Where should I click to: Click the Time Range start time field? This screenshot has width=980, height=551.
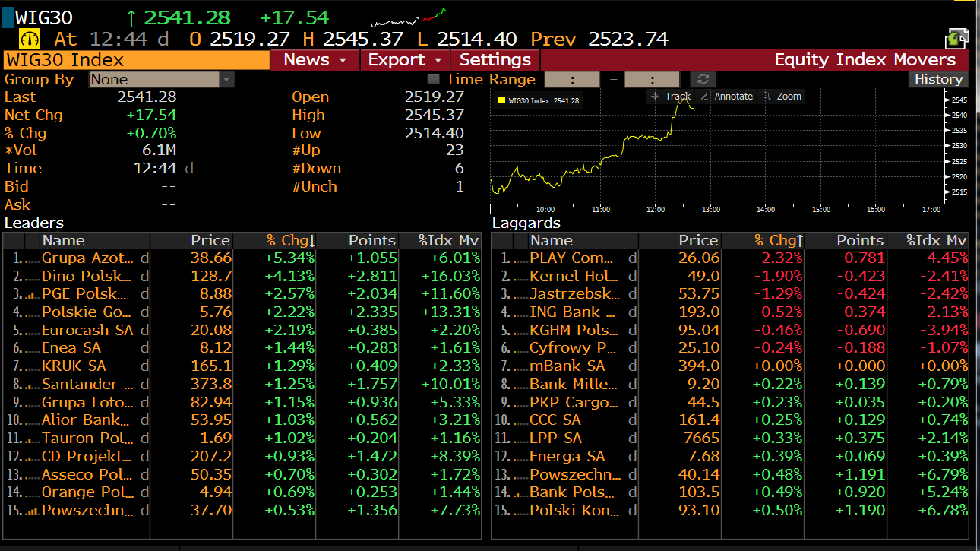click(573, 79)
